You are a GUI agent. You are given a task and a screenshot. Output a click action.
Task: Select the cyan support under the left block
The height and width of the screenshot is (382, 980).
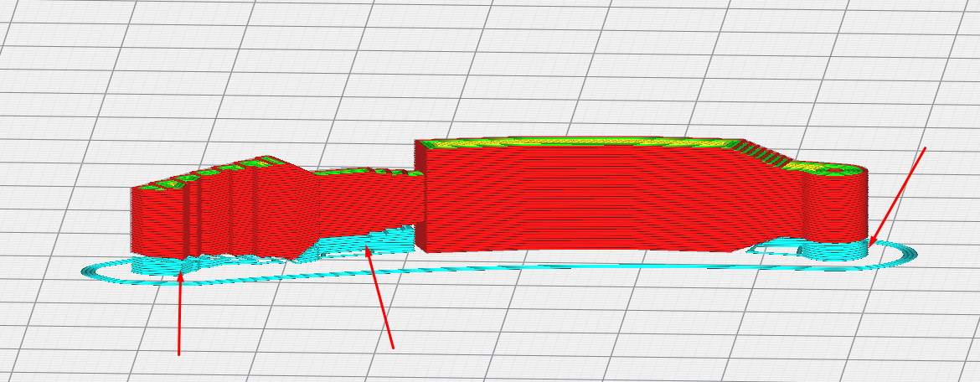pyautogui.click(x=159, y=264)
